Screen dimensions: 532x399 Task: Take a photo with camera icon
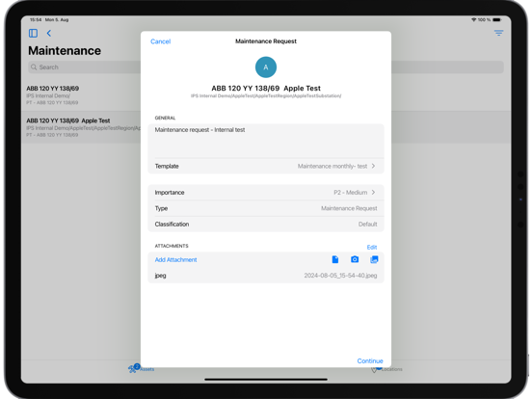(355, 259)
